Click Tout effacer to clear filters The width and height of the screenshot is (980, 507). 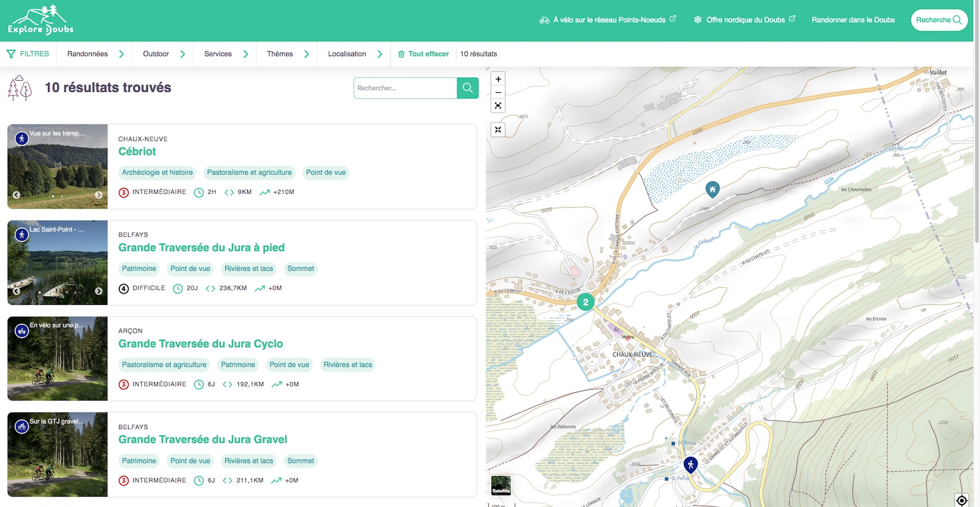(x=424, y=54)
